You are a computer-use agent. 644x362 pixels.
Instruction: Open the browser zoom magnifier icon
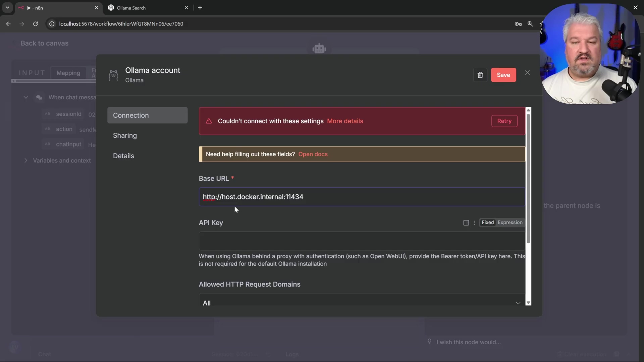click(x=530, y=24)
